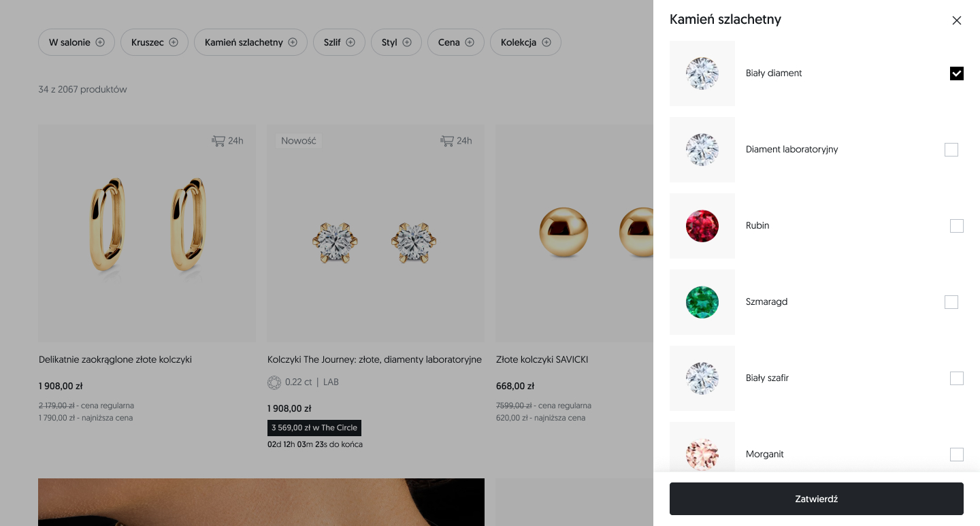The width and height of the screenshot is (980, 526).
Task: Click the Rubin red gemstone icon
Action: pyautogui.click(x=702, y=226)
